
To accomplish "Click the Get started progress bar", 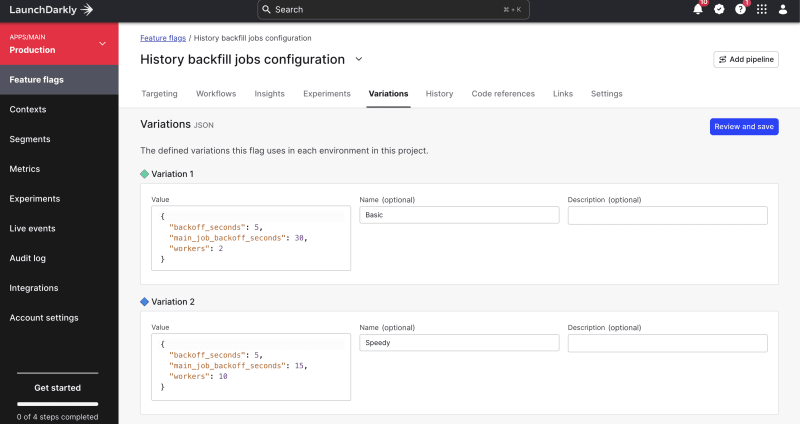I will pos(58,404).
